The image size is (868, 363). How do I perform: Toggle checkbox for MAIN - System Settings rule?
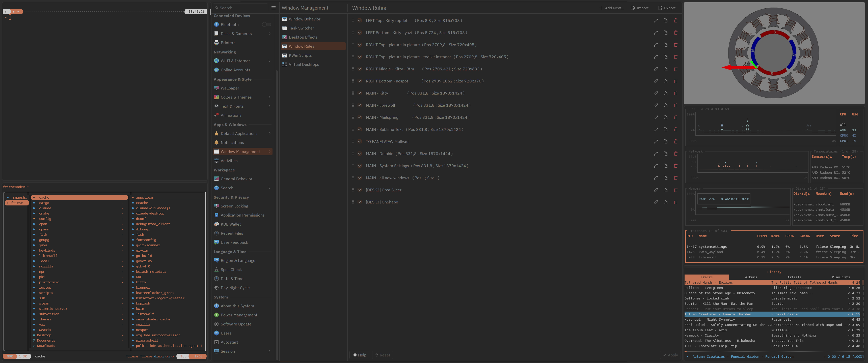(x=360, y=166)
